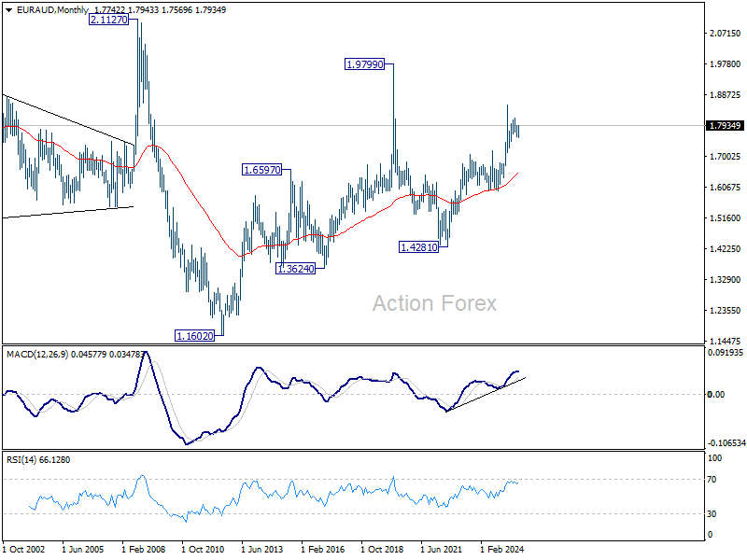The height and width of the screenshot is (560, 747).
Task: Select the Action Forex watermark text
Action: (x=434, y=303)
